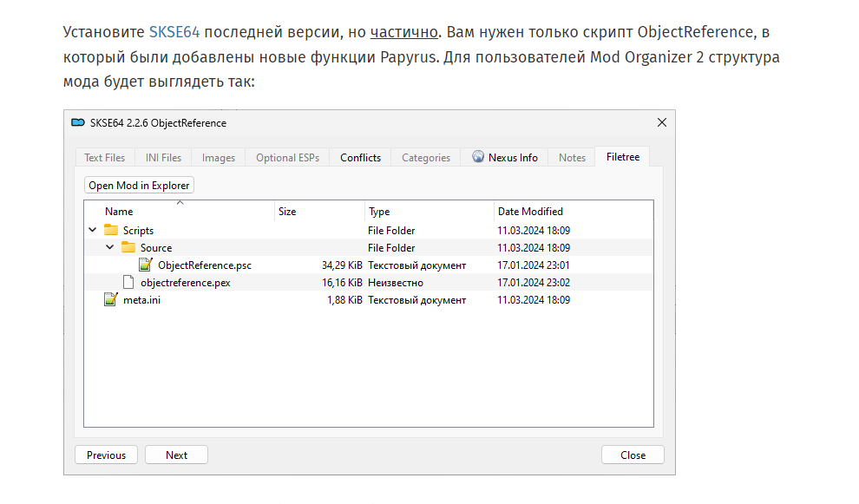Sort by the Type column header
The image size is (859, 504).
[429, 212]
